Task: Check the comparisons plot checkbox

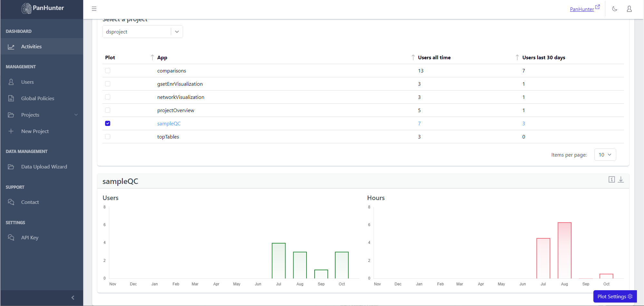Action: (x=108, y=70)
